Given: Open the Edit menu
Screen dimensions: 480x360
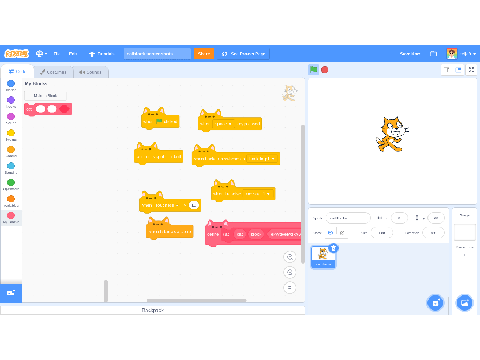Looking at the screenshot, I should tap(73, 53).
